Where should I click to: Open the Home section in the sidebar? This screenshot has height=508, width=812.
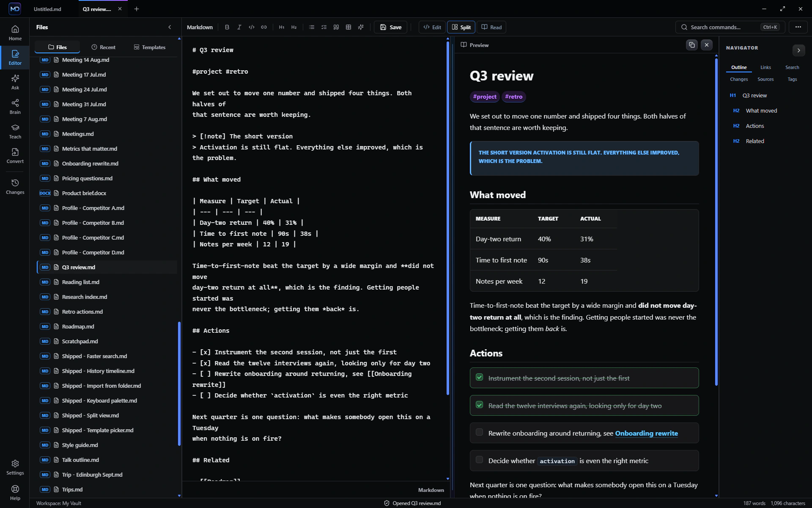pos(15,33)
